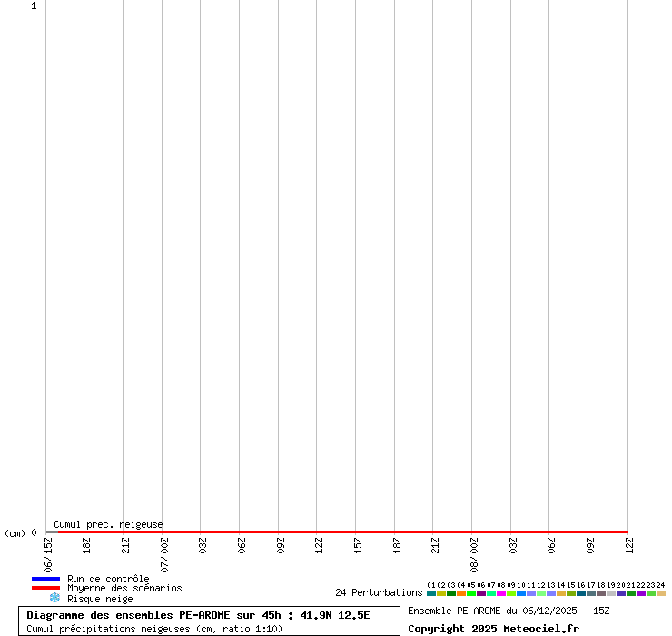Screen dimensions: 672x636
Task: Pick perturbation 19 light gray swatch
Action: coord(611,593)
